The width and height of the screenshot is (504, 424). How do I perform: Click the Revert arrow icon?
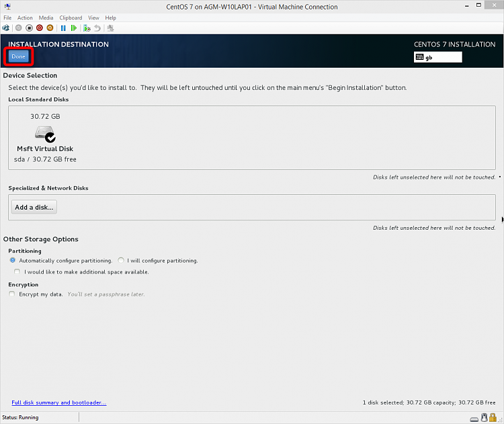(97, 28)
